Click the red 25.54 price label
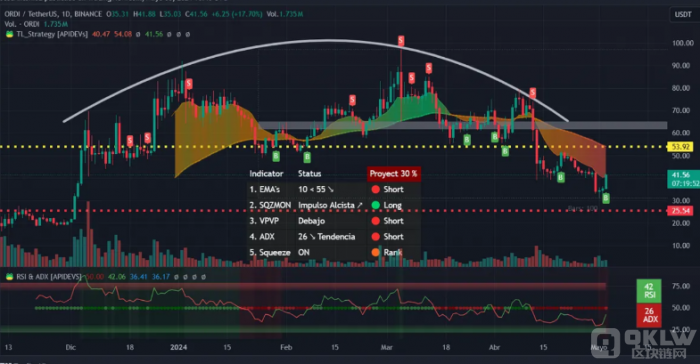The height and width of the screenshot is (364, 700). click(x=680, y=211)
